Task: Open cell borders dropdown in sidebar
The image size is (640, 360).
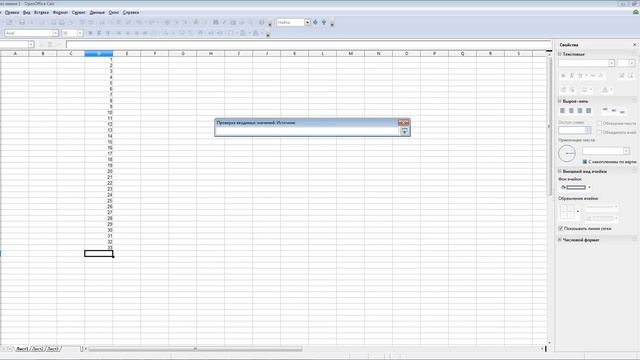Action: (x=578, y=211)
